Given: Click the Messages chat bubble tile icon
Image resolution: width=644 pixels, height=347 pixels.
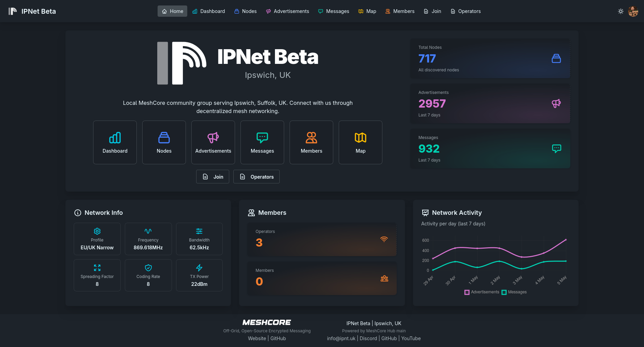Looking at the screenshot, I should pyautogui.click(x=262, y=138).
